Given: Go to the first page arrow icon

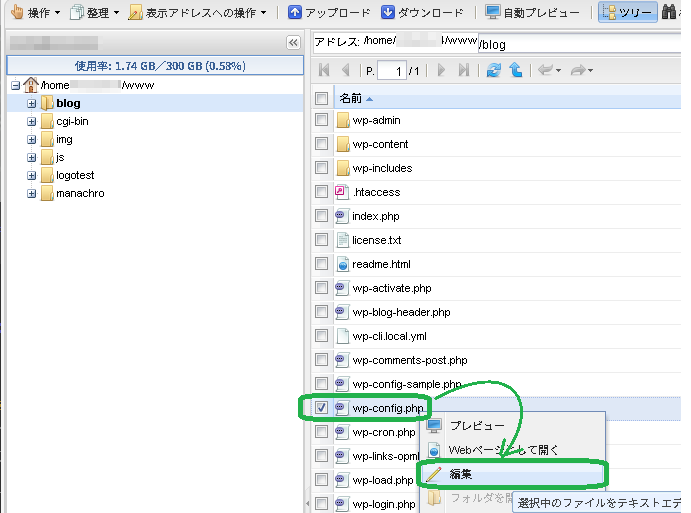Looking at the screenshot, I should click(x=323, y=70).
